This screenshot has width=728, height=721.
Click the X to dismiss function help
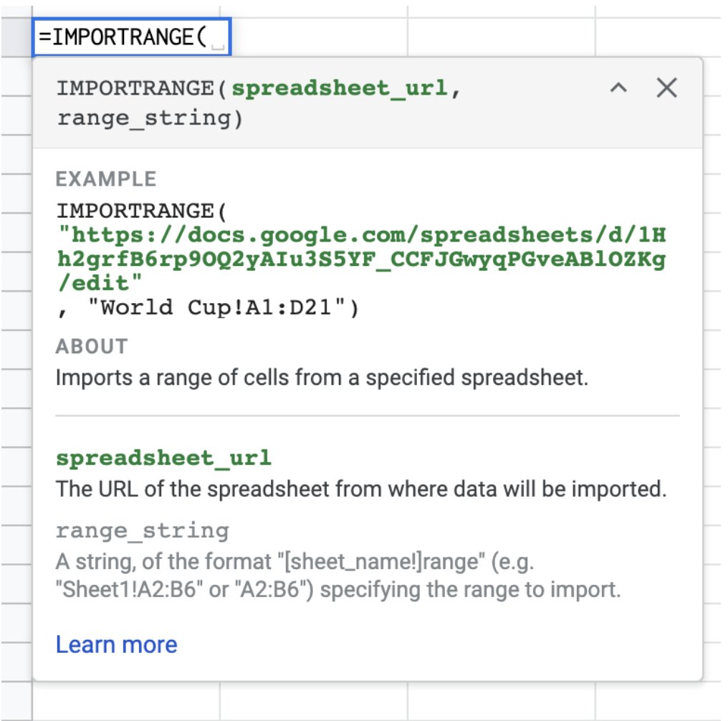pyautogui.click(x=666, y=87)
